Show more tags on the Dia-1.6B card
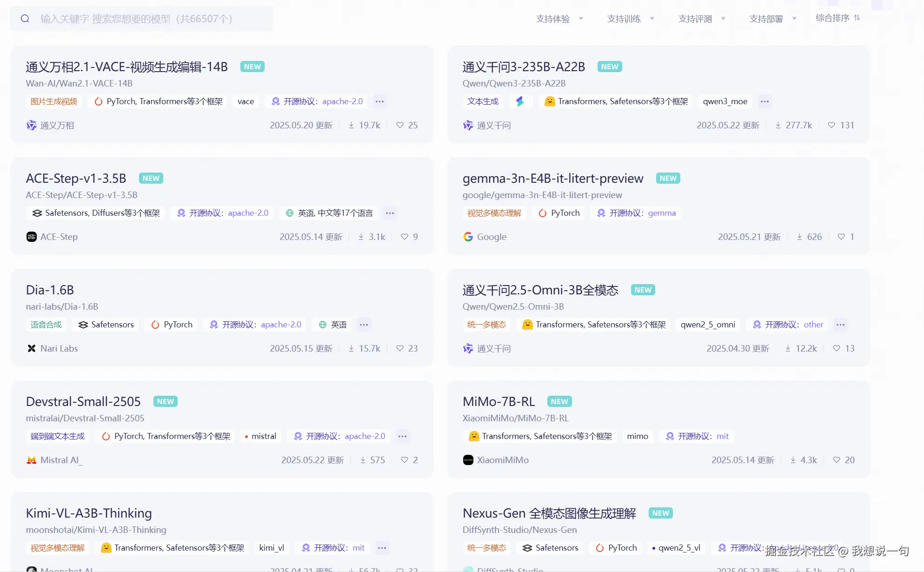 [364, 325]
